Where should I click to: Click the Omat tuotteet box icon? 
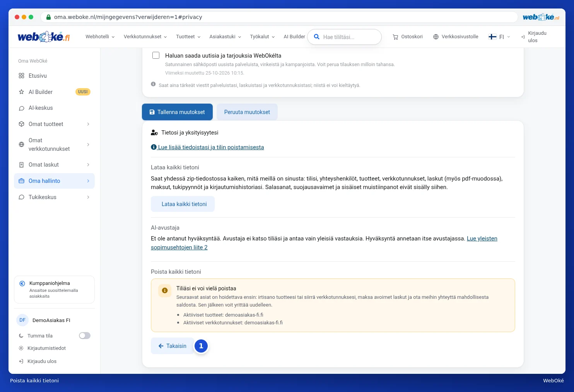click(x=22, y=124)
